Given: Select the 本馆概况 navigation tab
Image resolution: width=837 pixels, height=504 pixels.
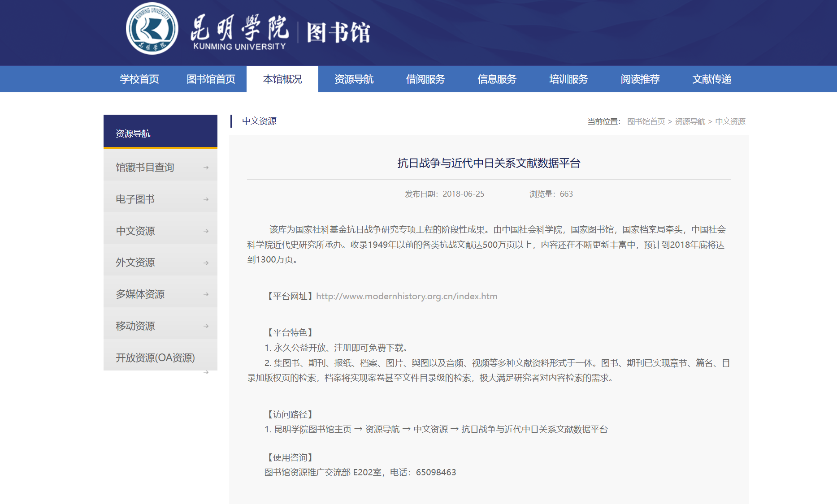Looking at the screenshot, I should pos(282,79).
